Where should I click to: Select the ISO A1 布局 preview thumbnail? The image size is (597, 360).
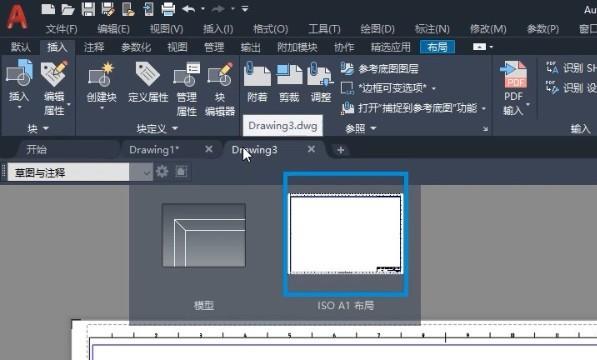click(x=345, y=234)
